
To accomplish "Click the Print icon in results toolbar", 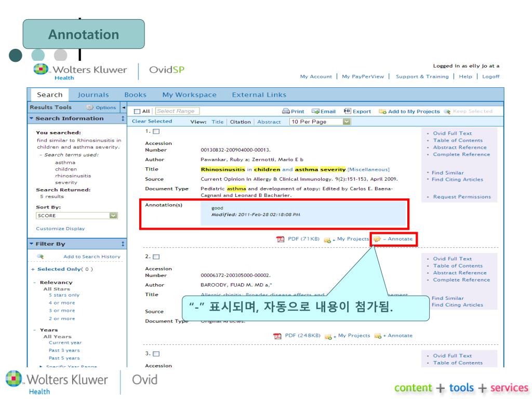I will coord(286,111).
